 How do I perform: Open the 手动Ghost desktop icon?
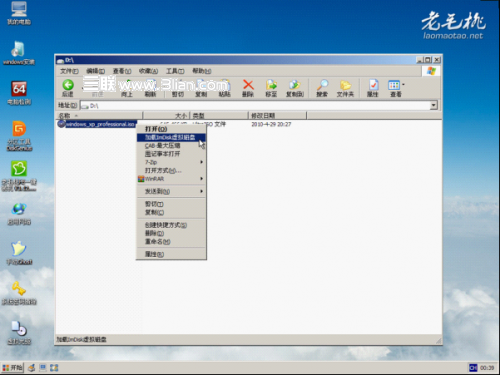[19, 253]
